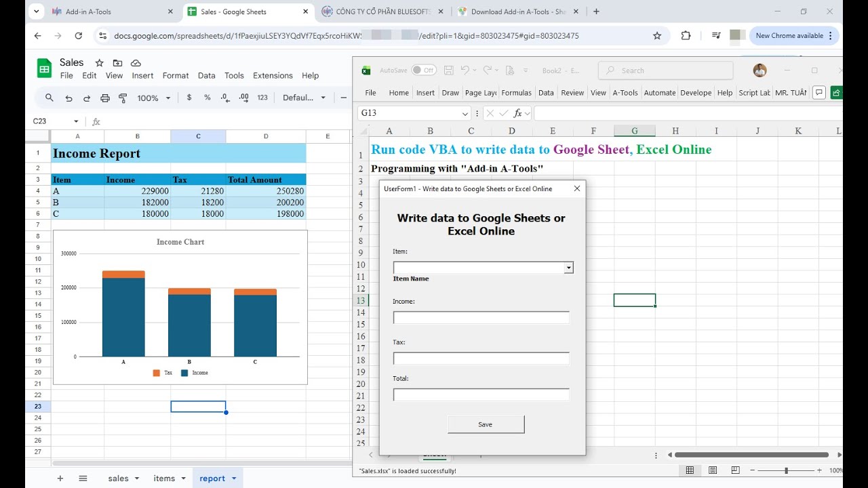Open the 123 more formats menu
This screenshot has height=488, width=868.
point(262,98)
